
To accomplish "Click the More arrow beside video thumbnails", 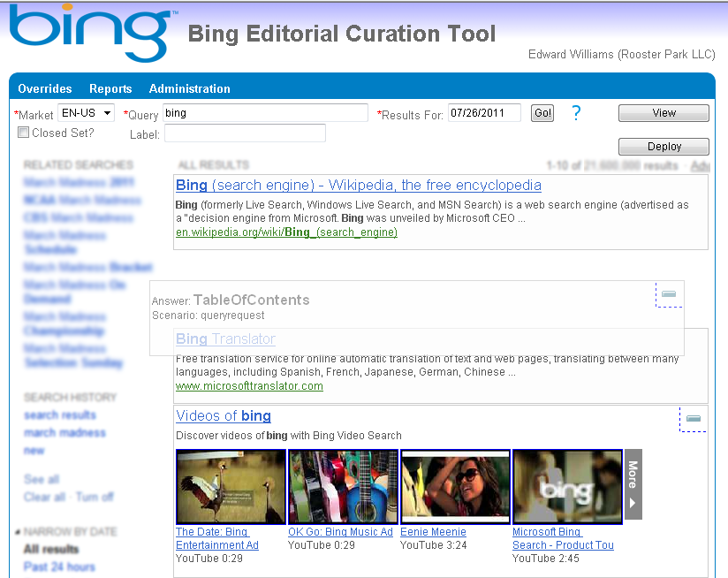I will click(633, 484).
